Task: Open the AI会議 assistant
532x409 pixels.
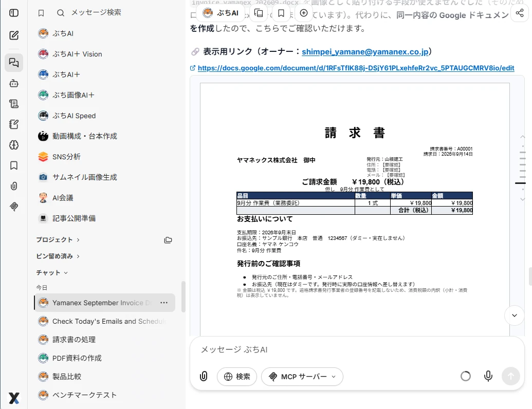Action: tap(104, 198)
